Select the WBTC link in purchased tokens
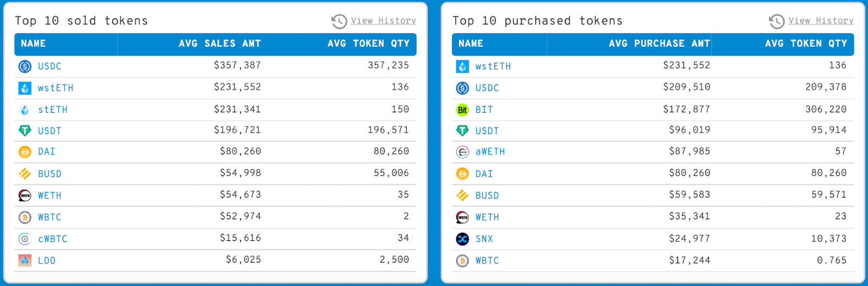The image size is (868, 286). click(487, 260)
